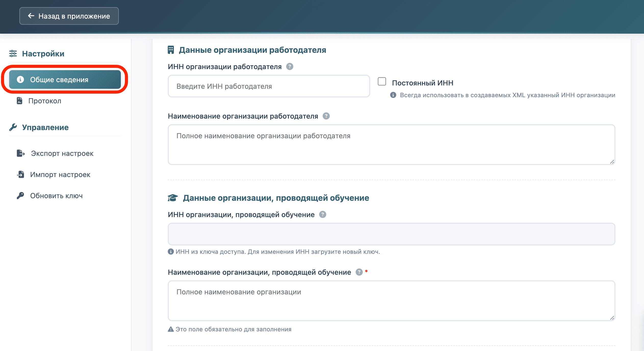Click ИНН организации работодателя label
The height and width of the screenshot is (351, 644).
(225, 67)
